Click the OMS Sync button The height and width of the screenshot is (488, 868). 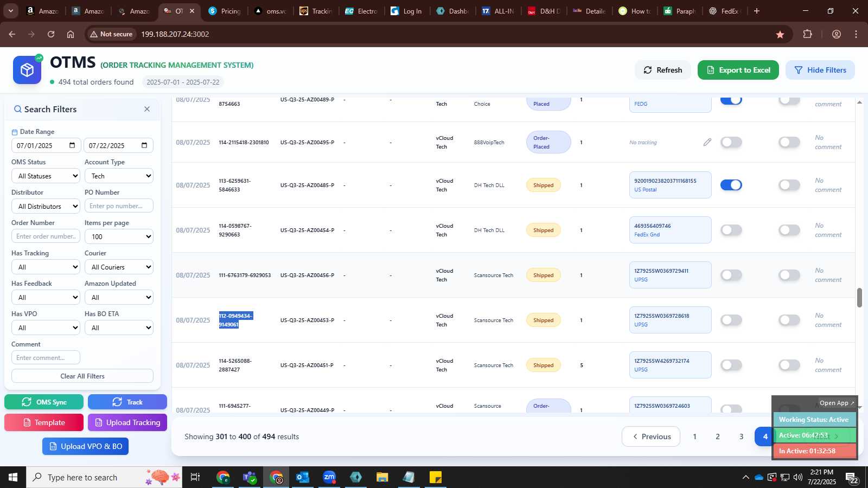44,402
